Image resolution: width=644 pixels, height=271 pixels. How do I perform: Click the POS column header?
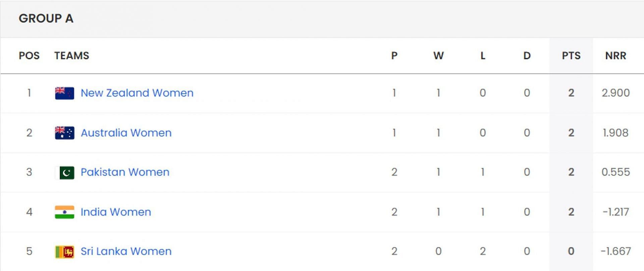tap(29, 56)
